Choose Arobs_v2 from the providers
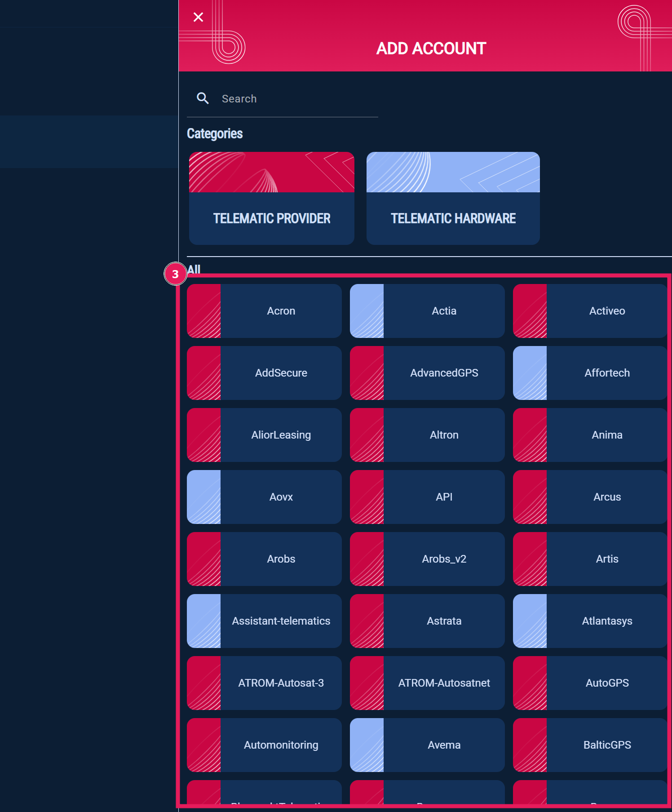Screen dimensions: 672x812 tap(444, 559)
